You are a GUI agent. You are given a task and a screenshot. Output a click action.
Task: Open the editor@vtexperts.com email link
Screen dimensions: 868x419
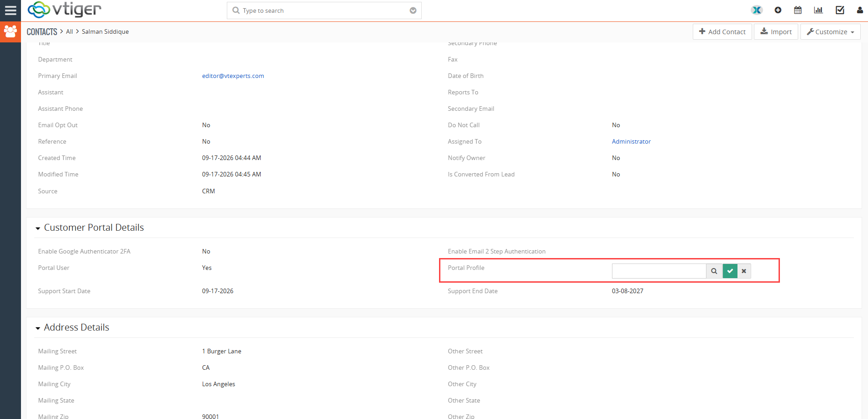point(233,76)
